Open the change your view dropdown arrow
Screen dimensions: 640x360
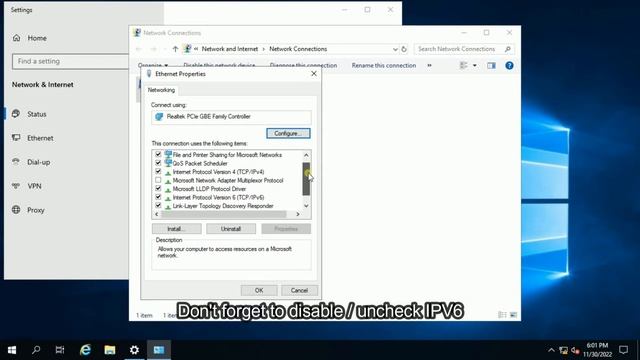(x=474, y=65)
